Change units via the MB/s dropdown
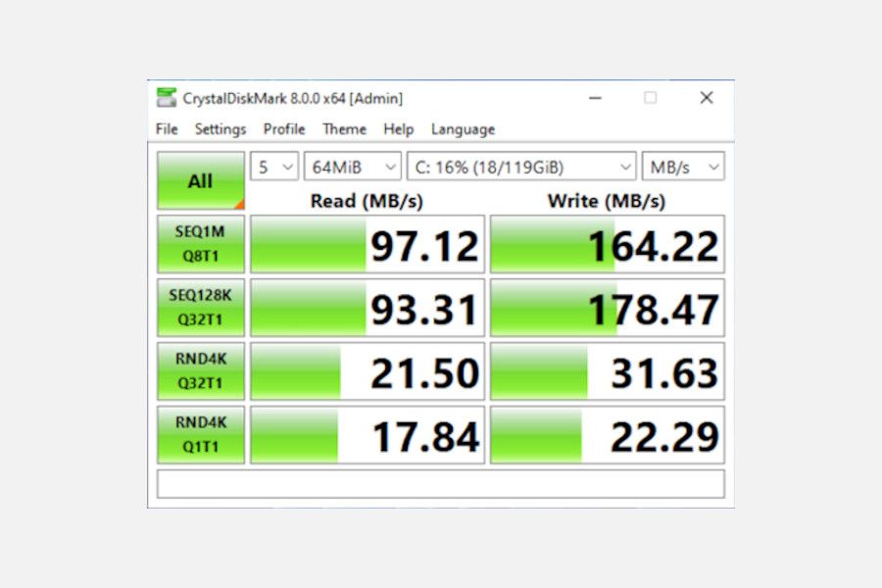The image size is (882, 588). [x=682, y=167]
